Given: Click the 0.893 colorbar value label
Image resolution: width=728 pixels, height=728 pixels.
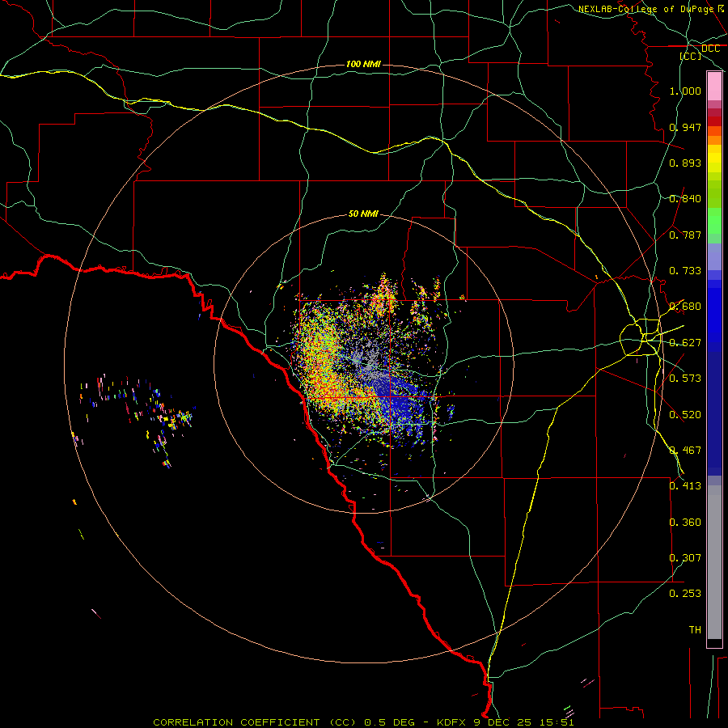Looking at the screenshot, I should tap(685, 163).
